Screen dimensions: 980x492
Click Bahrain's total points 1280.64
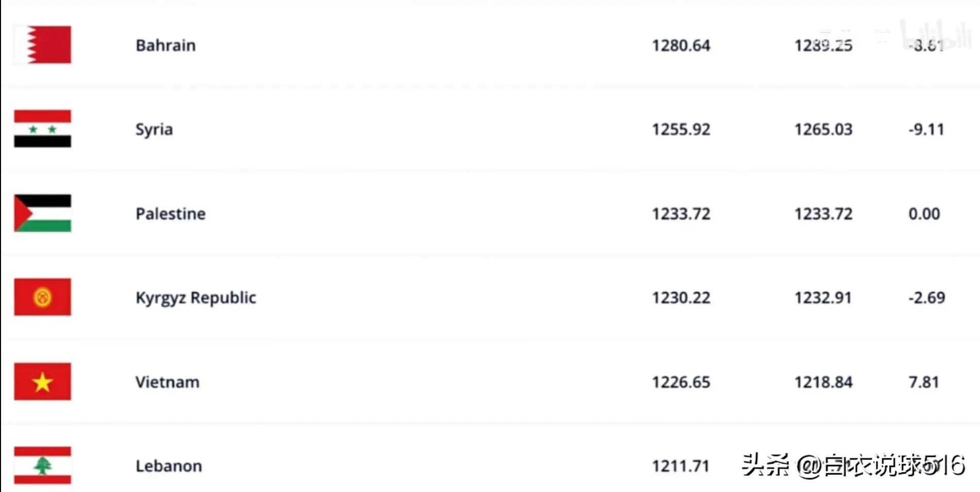point(681,45)
